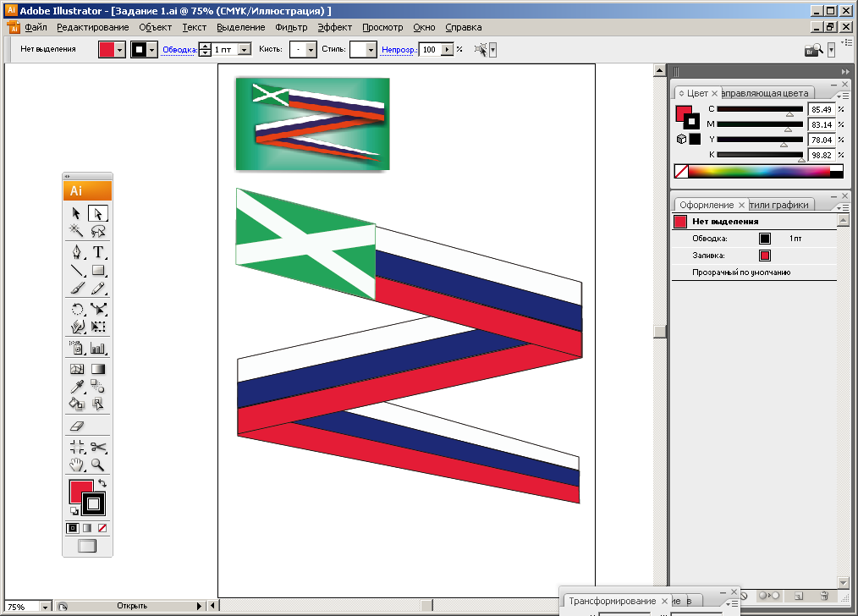Change screen mode button in toolbox
Viewport: 858px width, 616px height.
tap(87, 546)
